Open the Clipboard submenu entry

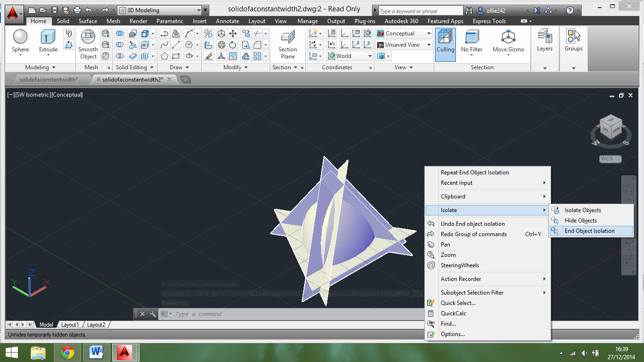[488, 197]
